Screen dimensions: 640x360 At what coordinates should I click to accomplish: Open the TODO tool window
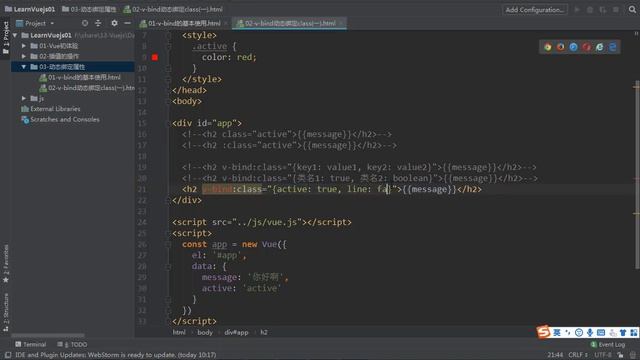pos(72,344)
